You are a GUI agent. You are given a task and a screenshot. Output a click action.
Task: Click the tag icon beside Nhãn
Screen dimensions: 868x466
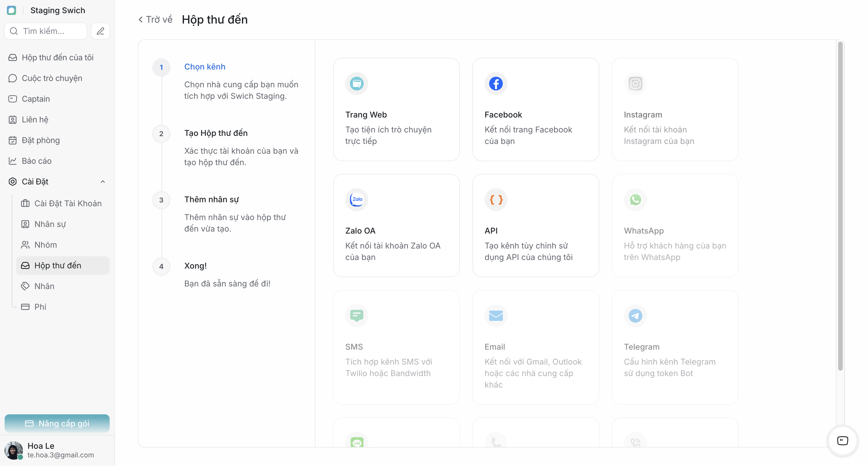coord(25,286)
